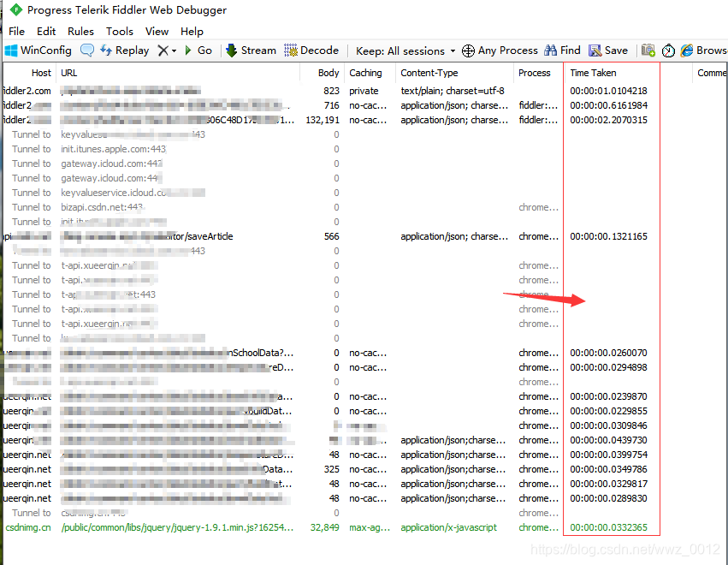Click the private caching cell
728x565 pixels.
click(x=364, y=91)
